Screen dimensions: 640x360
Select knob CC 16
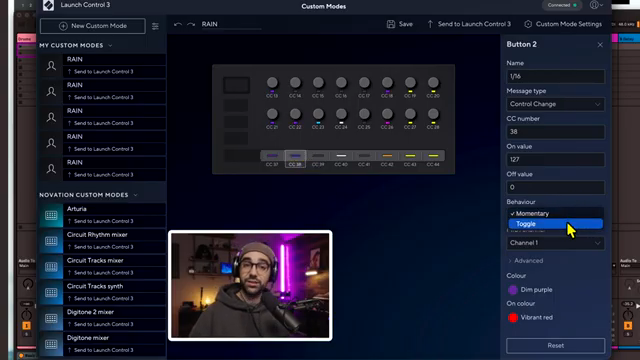(x=341, y=83)
